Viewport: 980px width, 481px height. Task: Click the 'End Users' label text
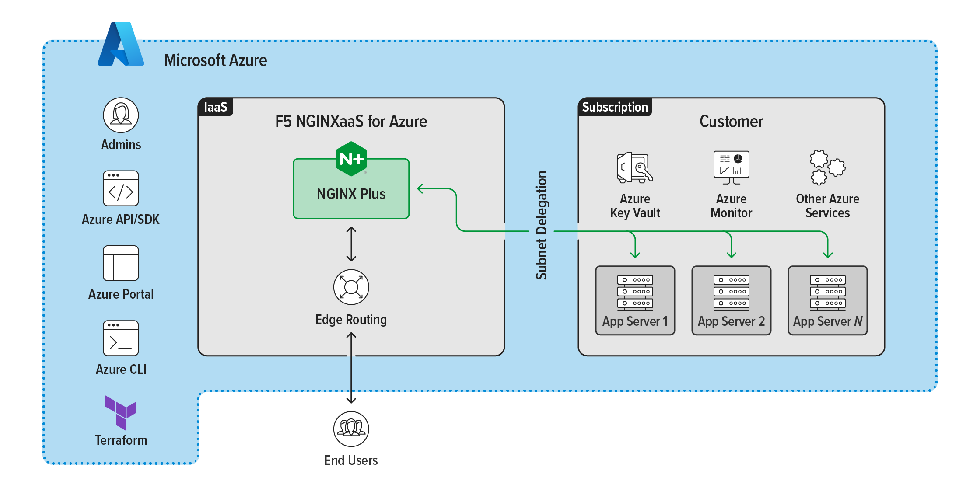(351, 460)
